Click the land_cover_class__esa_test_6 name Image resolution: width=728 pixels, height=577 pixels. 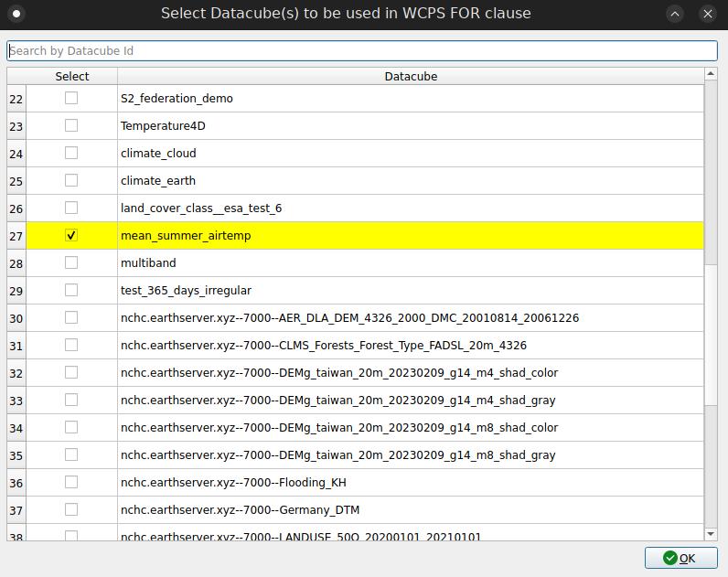(x=201, y=208)
